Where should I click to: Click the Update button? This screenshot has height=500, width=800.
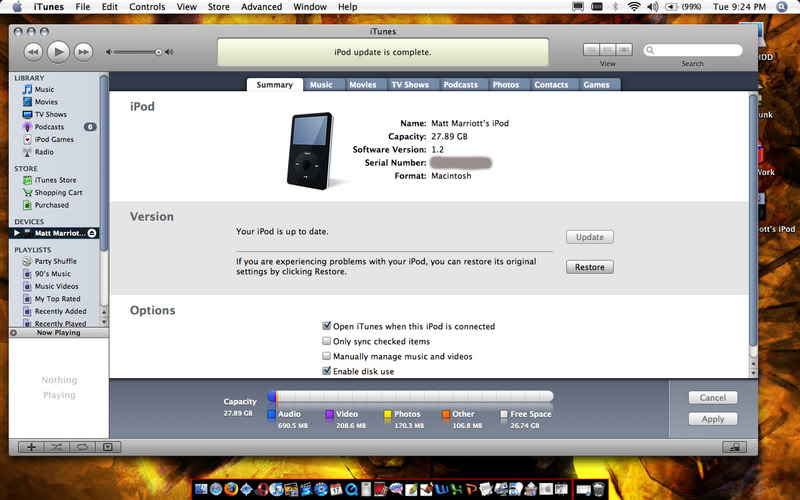(x=590, y=237)
